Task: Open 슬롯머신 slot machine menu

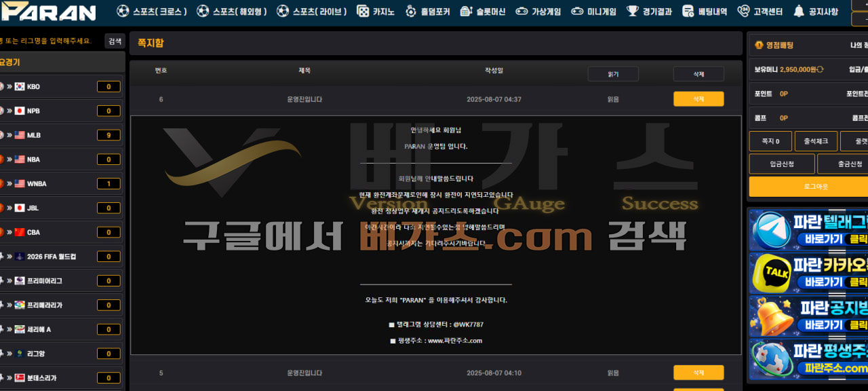Action: click(482, 12)
